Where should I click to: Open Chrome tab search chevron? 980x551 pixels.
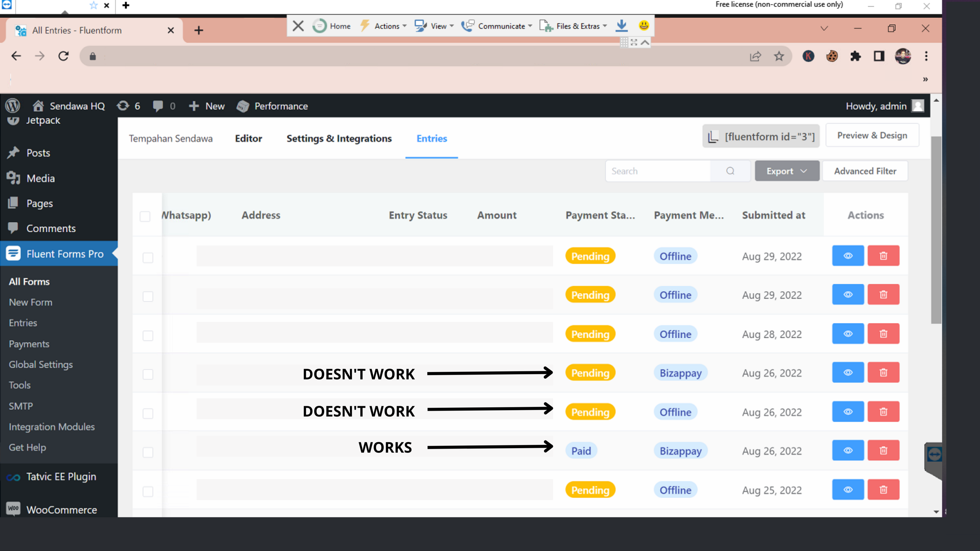click(x=824, y=29)
